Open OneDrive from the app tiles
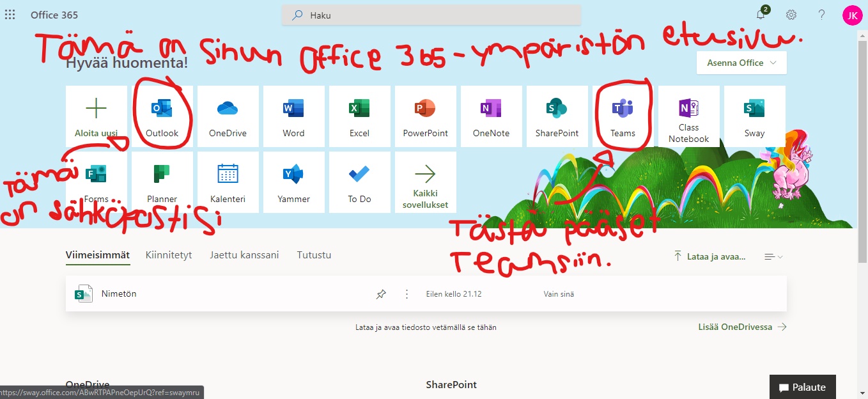This screenshot has width=868, height=399. point(228,116)
